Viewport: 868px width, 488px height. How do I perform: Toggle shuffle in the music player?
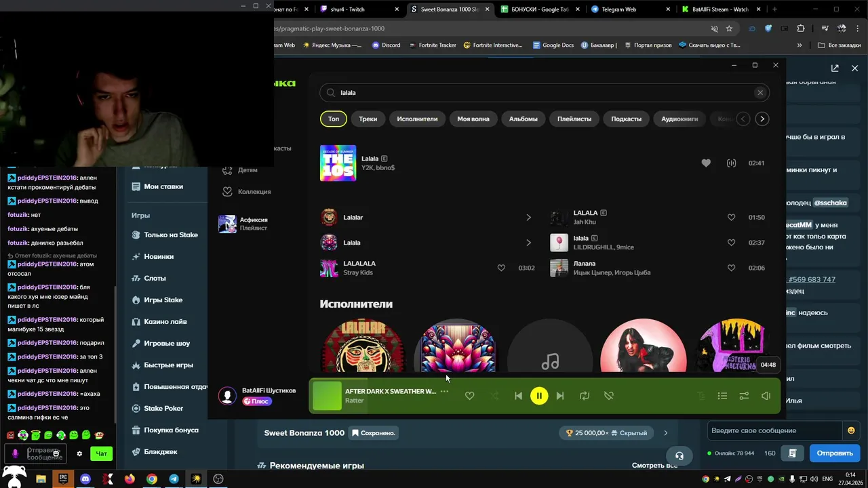point(494,396)
